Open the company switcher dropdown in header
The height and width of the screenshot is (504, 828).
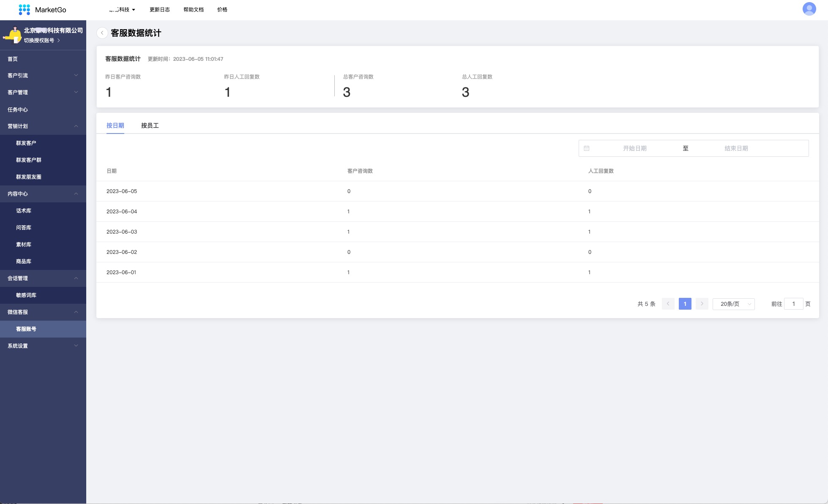tap(123, 10)
